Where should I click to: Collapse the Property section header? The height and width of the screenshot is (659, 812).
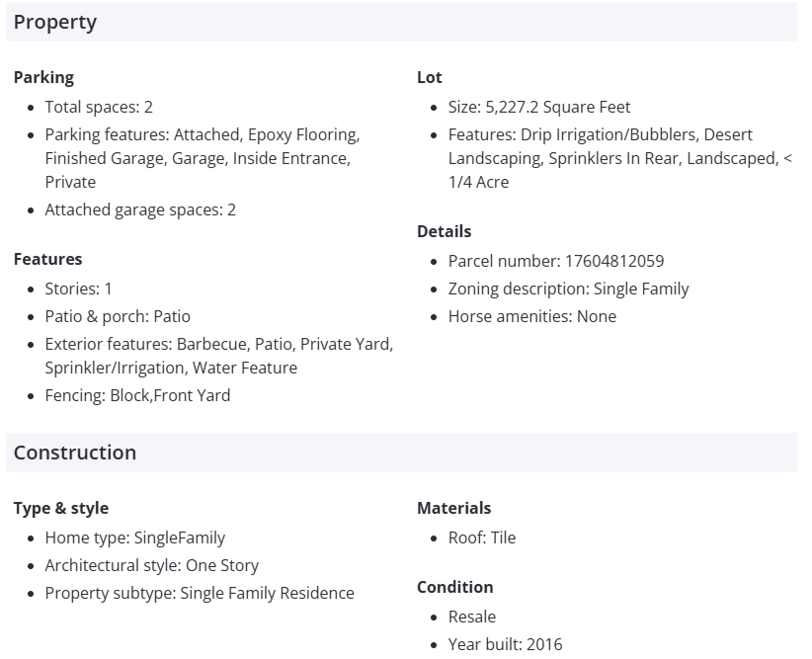pos(55,22)
